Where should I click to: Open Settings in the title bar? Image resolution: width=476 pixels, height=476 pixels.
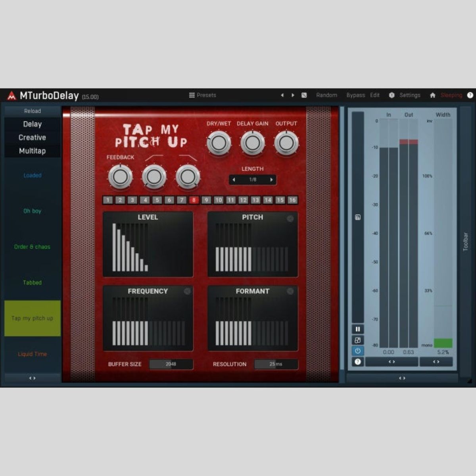pos(410,95)
